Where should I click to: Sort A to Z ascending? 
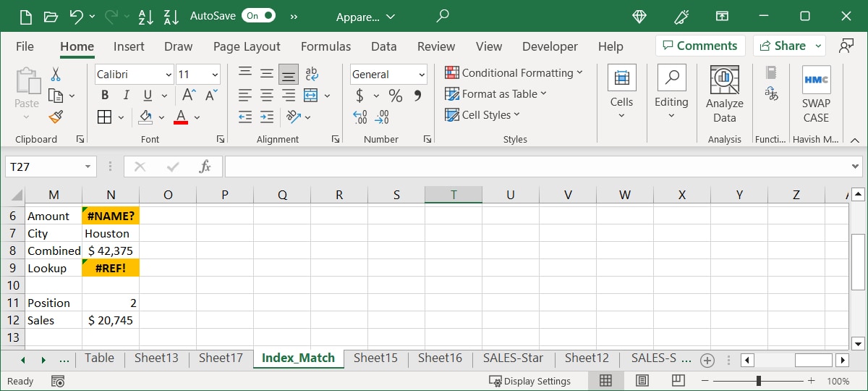tap(145, 16)
